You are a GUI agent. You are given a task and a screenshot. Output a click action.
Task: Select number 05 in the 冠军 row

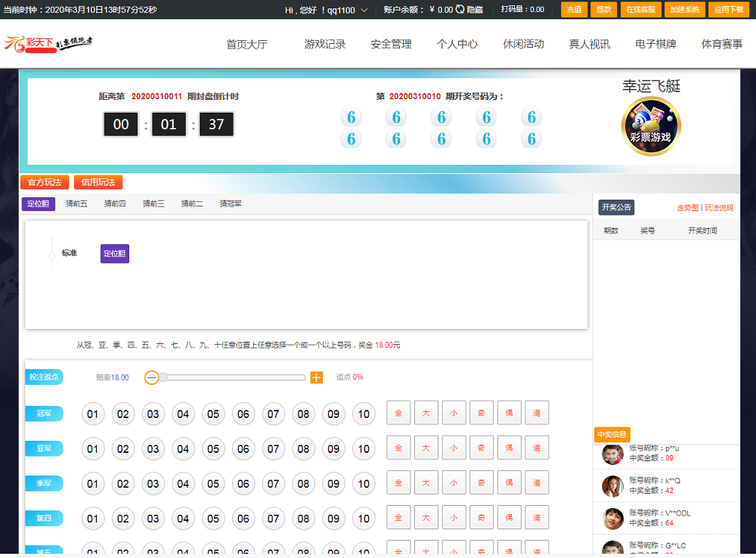[x=213, y=414]
